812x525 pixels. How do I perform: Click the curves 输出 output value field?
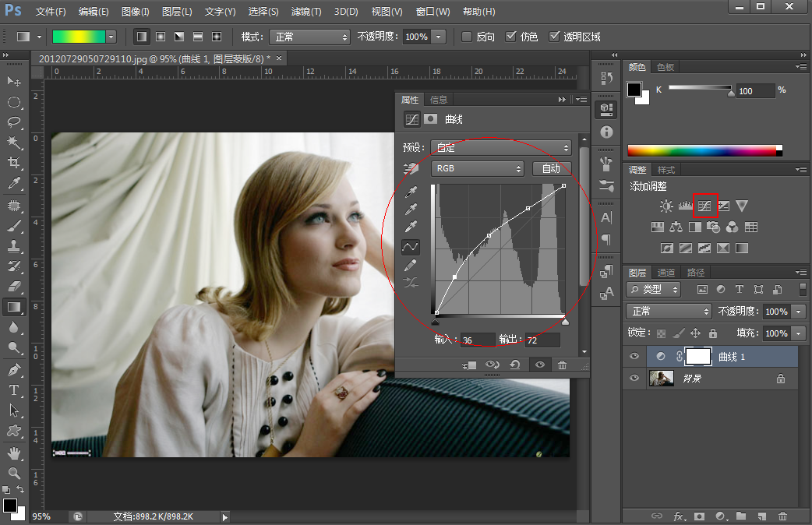[x=542, y=340]
